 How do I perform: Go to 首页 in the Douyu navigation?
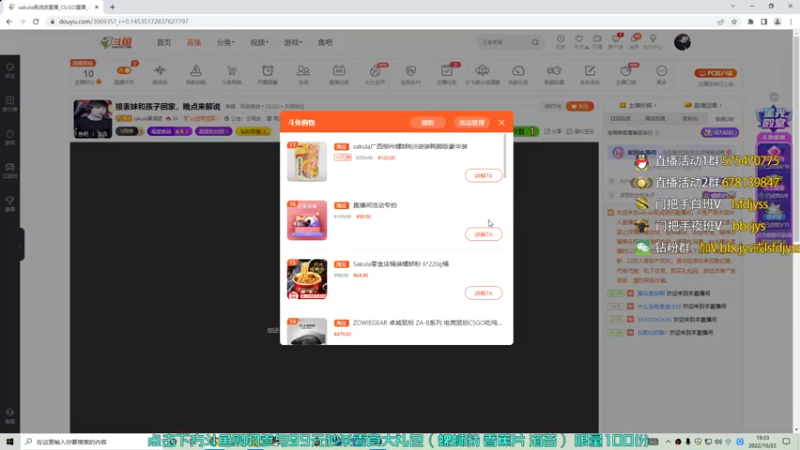(x=164, y=42)
